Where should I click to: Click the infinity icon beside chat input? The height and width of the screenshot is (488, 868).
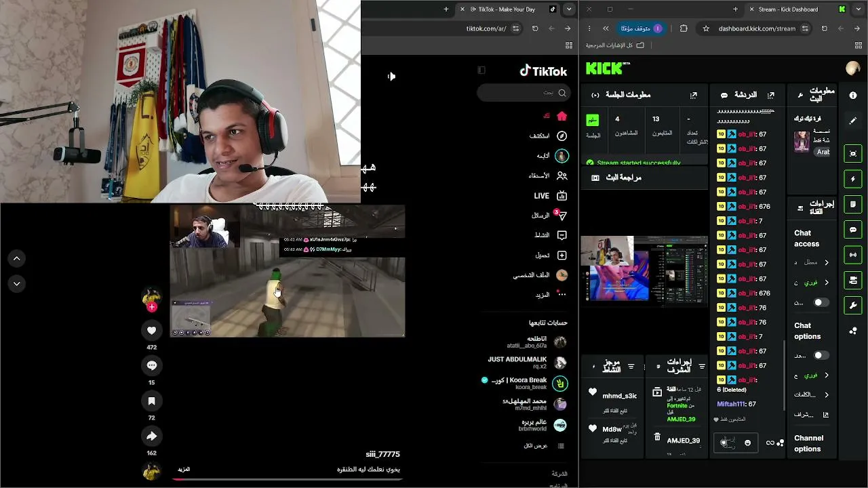click(770, 443)
